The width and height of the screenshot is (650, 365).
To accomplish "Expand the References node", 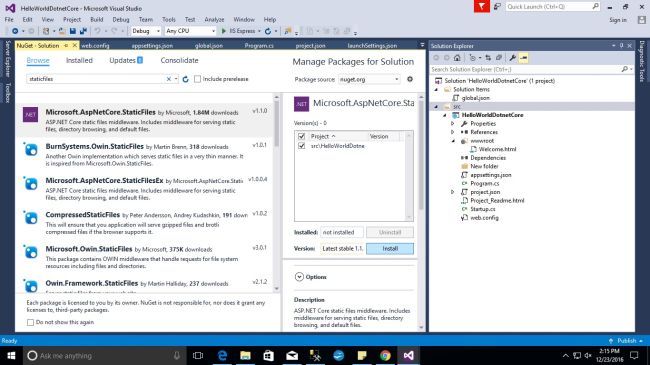I will pos(453,132).
